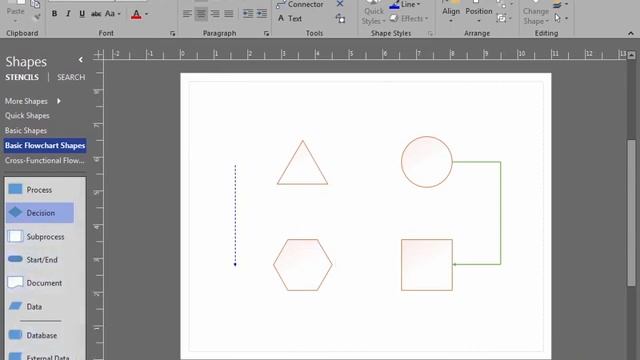Collapse the ribbon
640x360 pixels.
631,33
